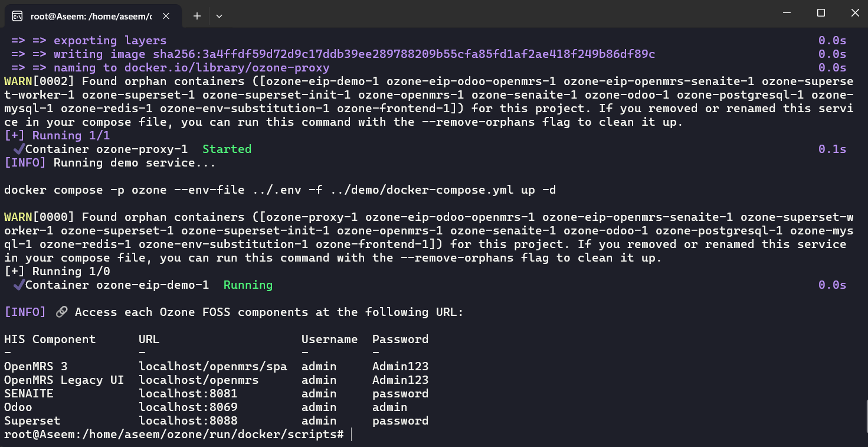Screen dimensions: 868x447
Task: Expand the new tab profile dropdown chevron
Action: coord(219,16)
